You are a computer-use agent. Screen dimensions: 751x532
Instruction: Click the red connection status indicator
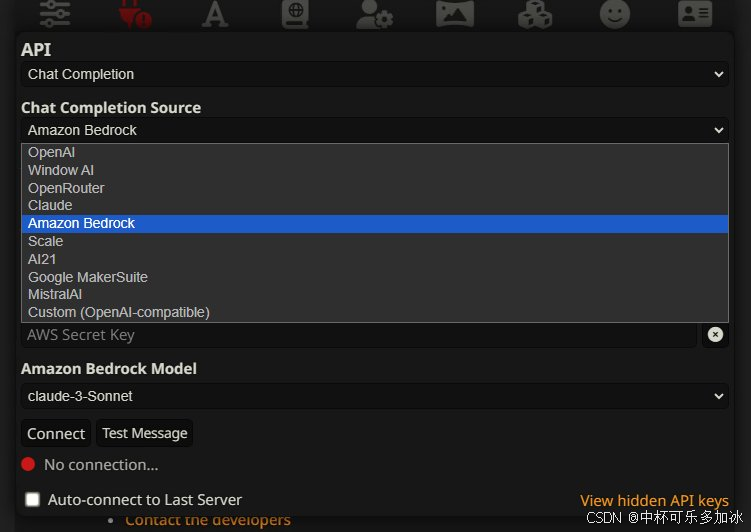pos(28,464)
